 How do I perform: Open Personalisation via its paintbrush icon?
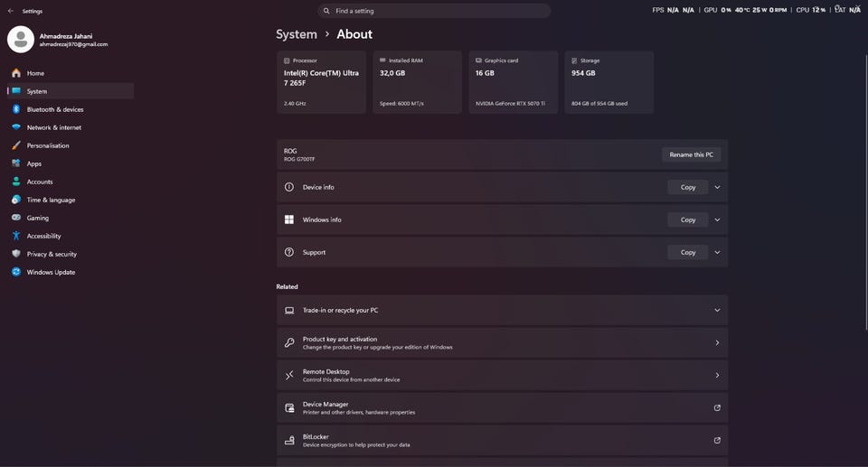(x=16, y=145)
